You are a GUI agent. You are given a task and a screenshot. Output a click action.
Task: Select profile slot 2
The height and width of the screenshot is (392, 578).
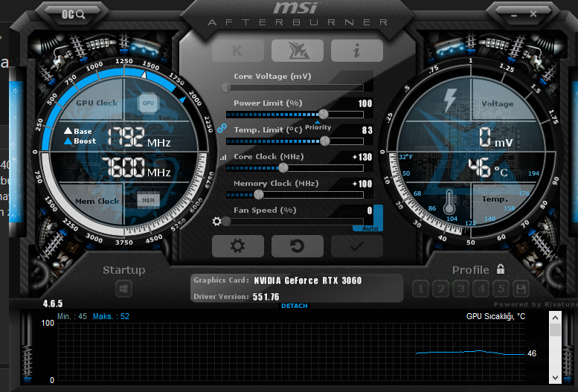coord(441,289)
